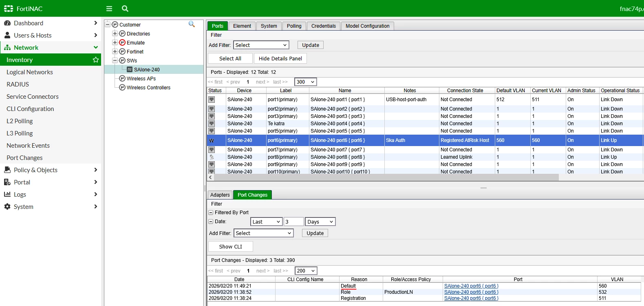Click the status icon for port6 row

coord(212,140)
